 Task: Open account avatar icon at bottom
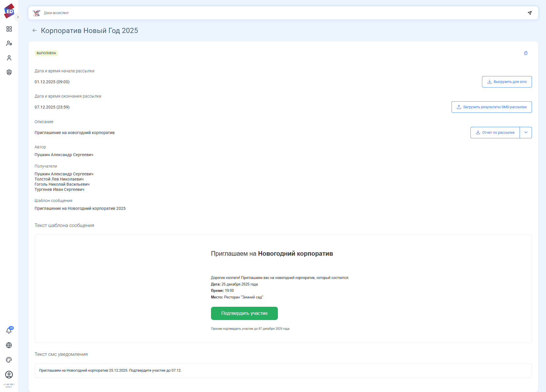pyautogui.click(x=9, y=374)
